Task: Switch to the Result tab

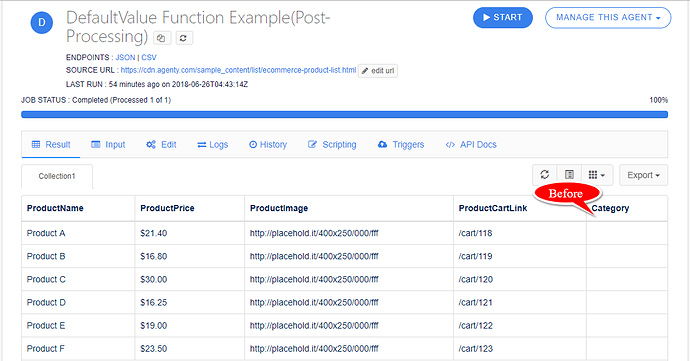Action: (51, 144)
